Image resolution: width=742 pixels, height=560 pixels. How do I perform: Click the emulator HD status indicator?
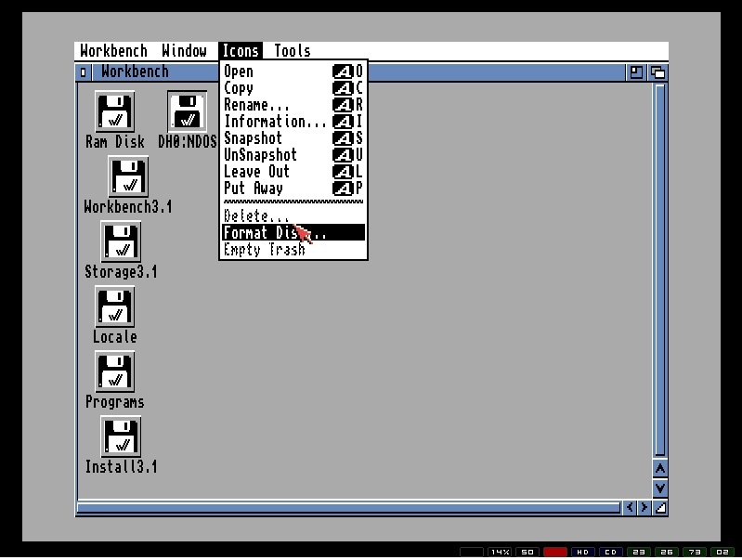[x=583, y=552]
